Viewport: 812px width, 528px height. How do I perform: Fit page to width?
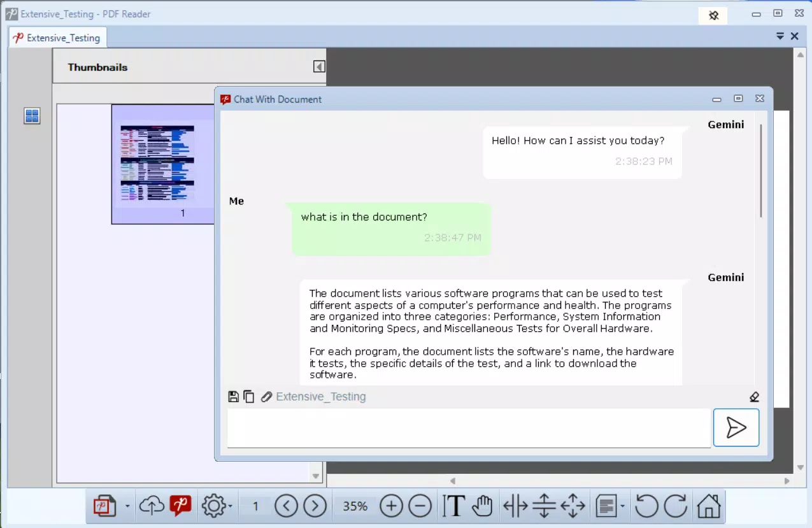(x=515, y=506)
